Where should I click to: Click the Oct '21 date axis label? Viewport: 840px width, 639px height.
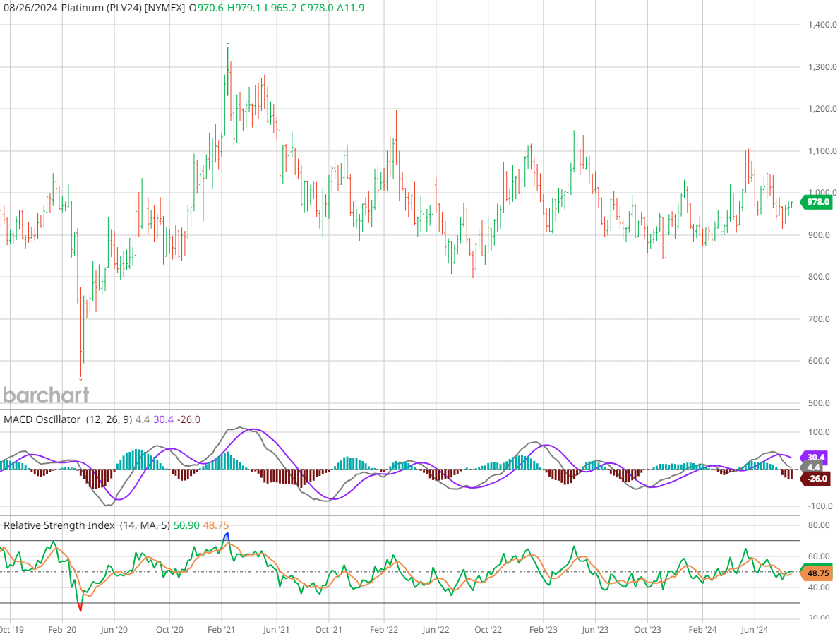coord(328,629)
